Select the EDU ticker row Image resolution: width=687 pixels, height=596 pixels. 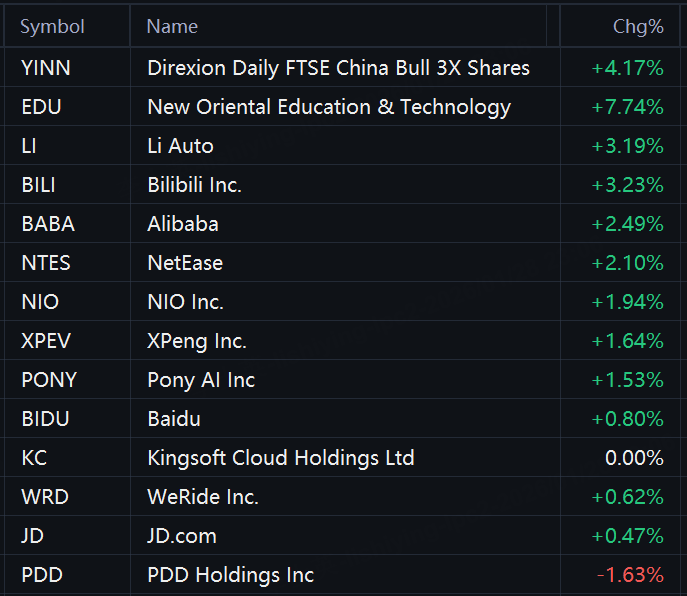click(x=41, y=107)
